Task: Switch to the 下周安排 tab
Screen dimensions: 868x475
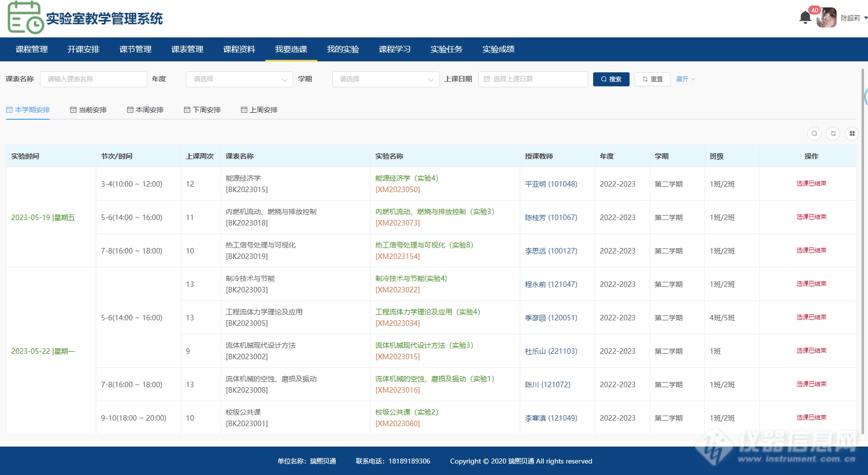Action: 202,110
